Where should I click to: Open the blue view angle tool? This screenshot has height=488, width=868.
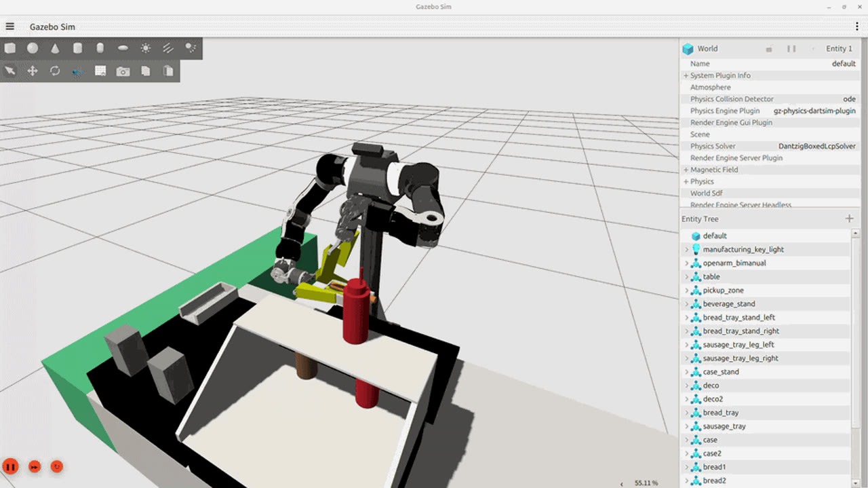pos(77,71)
